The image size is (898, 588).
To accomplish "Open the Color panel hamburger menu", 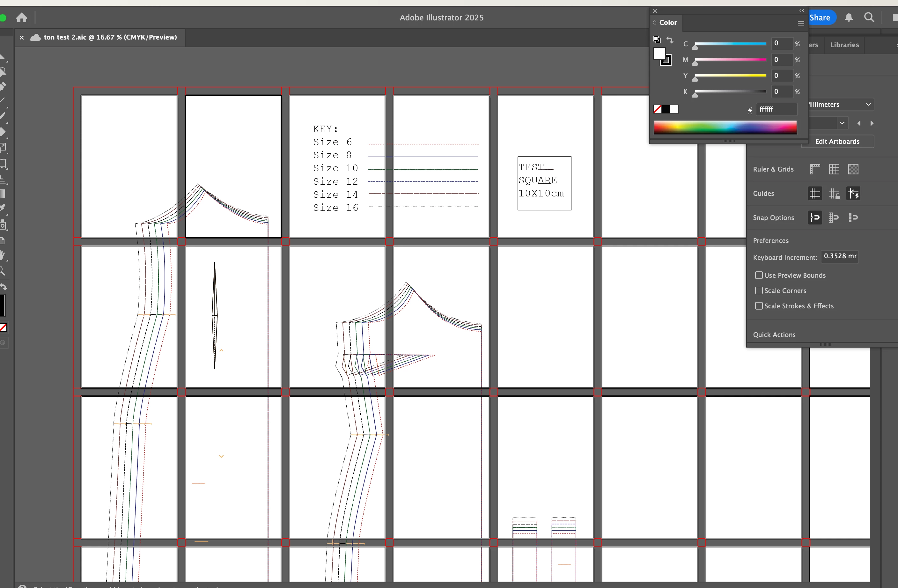I will (x=801, y=23).
